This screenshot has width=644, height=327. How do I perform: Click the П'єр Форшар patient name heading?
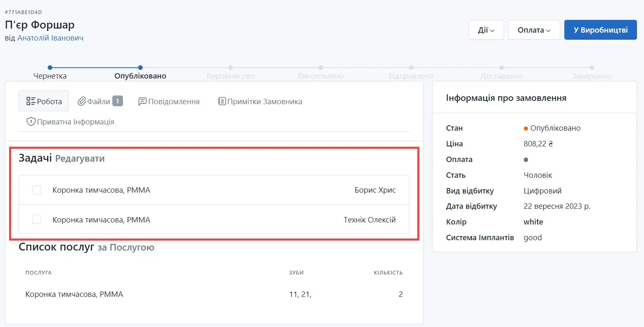pos(40,25)
